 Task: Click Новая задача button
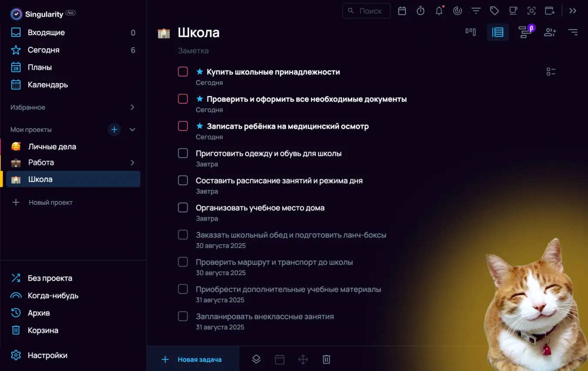[193, 359]
